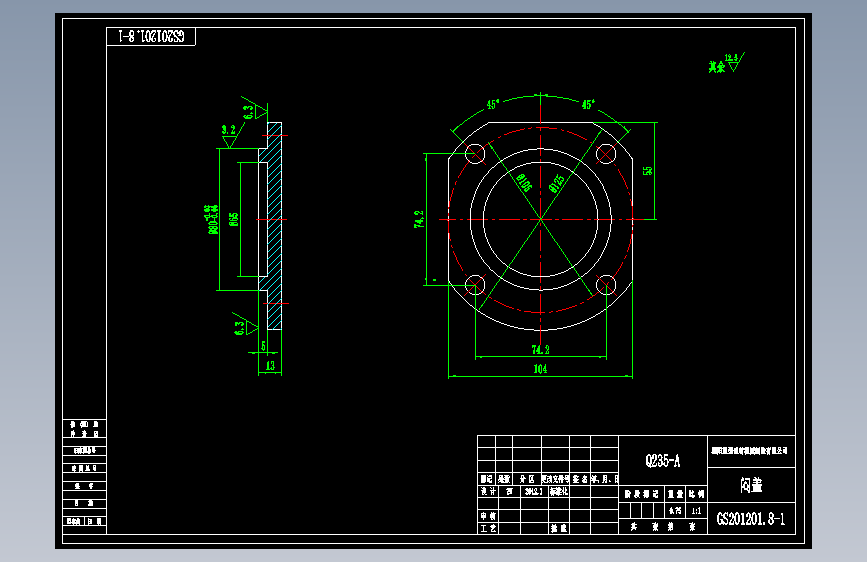Click GS201201.8-1 drawing number in title block
This screenshot has width=867, height=562.
(751, 519)
